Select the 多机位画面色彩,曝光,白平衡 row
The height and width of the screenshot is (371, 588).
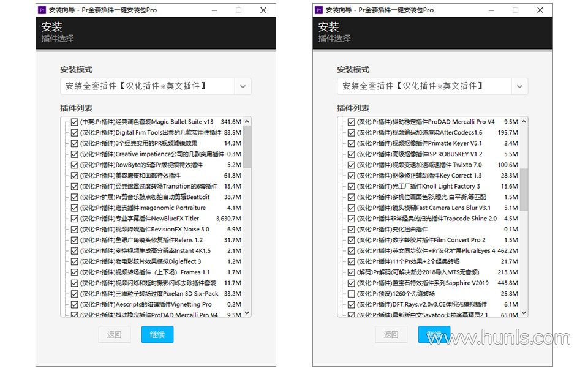click(433, 197)
